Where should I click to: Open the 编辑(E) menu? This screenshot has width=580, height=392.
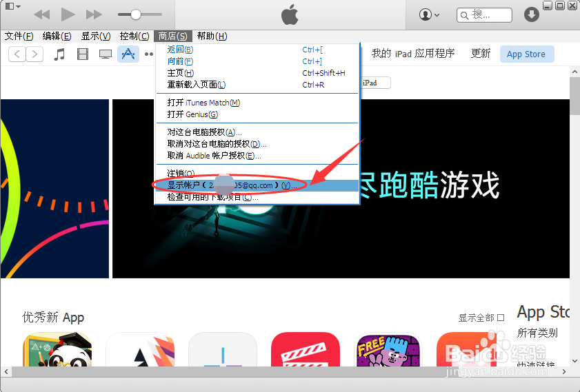point(57,37)
